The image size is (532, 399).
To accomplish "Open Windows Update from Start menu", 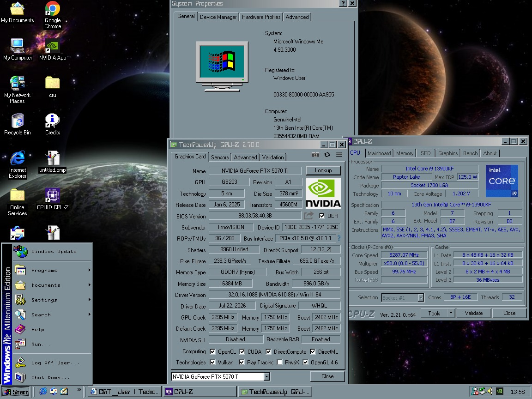I will (x=53, y=251).
